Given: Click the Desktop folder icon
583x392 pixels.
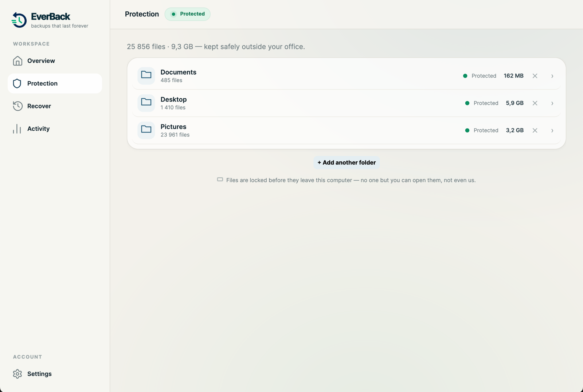Looking at the screenshot, I should tap(146, 103).
